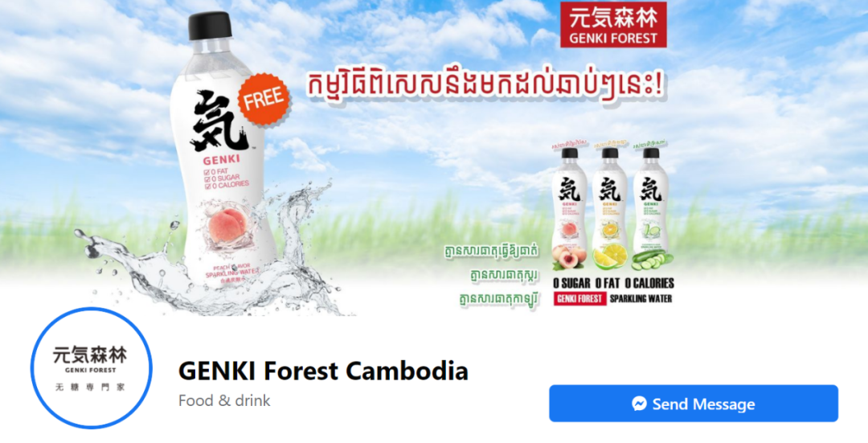
Task: Click the 0 SUGAR checkbox on bottle label
Action: point(207,178)
